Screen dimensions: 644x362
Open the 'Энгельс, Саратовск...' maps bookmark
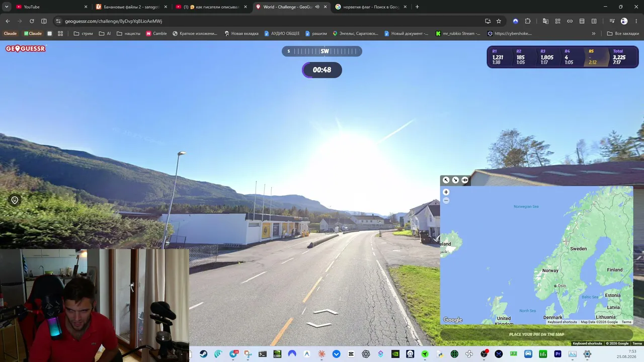point(355,34)
